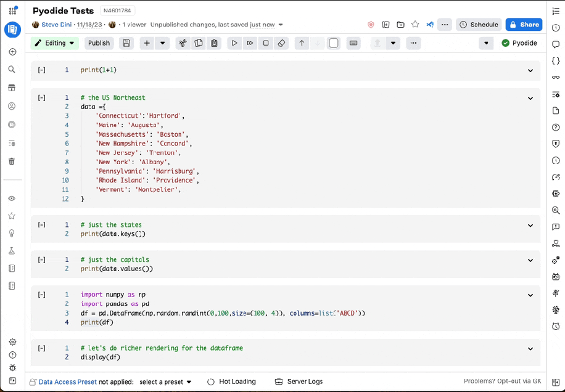Expand chevron on display(df) cell
The width and height of the screenshot is (565, 392).
tap(530, 349)
